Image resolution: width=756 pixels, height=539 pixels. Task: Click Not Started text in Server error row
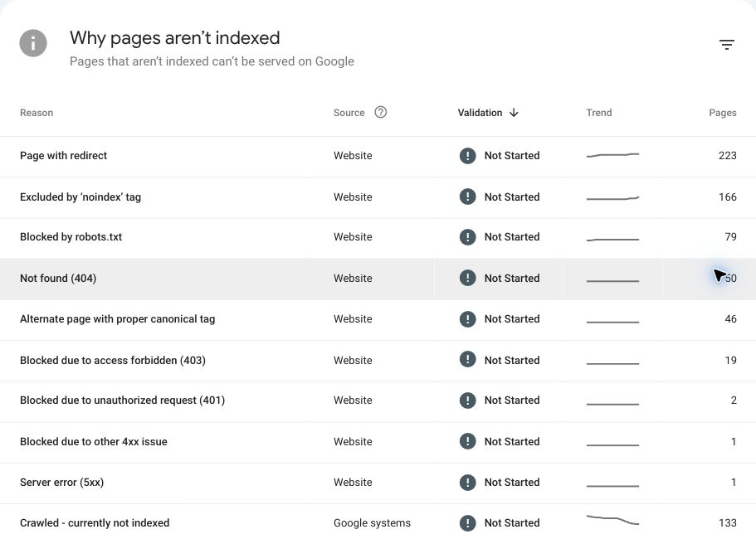point(511,482)
